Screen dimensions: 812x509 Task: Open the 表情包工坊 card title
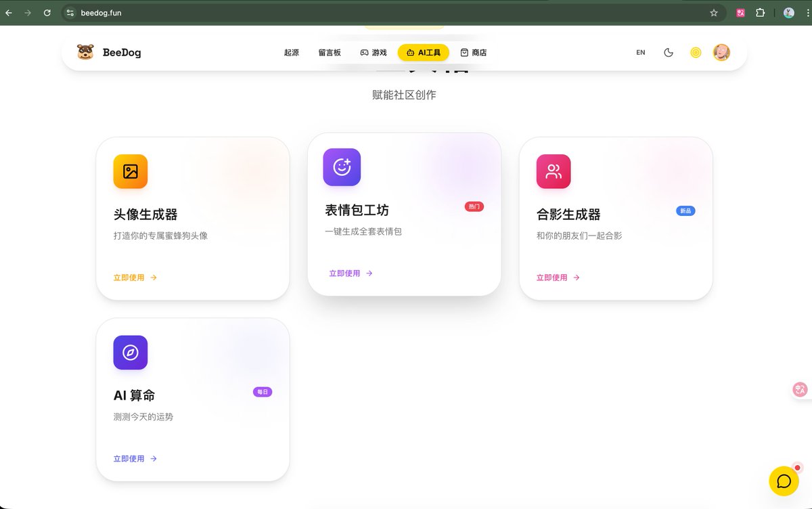coord(357,210)
